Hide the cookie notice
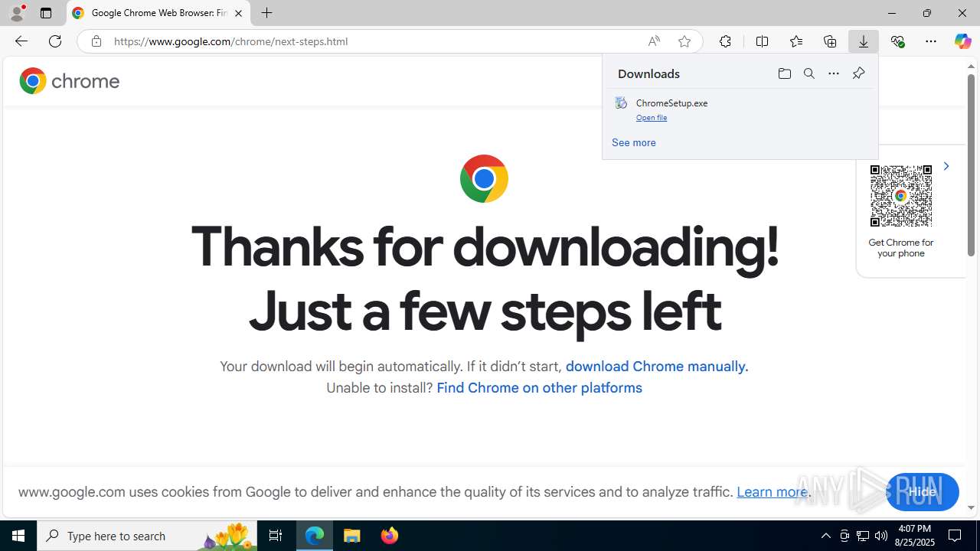The width and height of the screenshot is (980, 551). point(922,492)
